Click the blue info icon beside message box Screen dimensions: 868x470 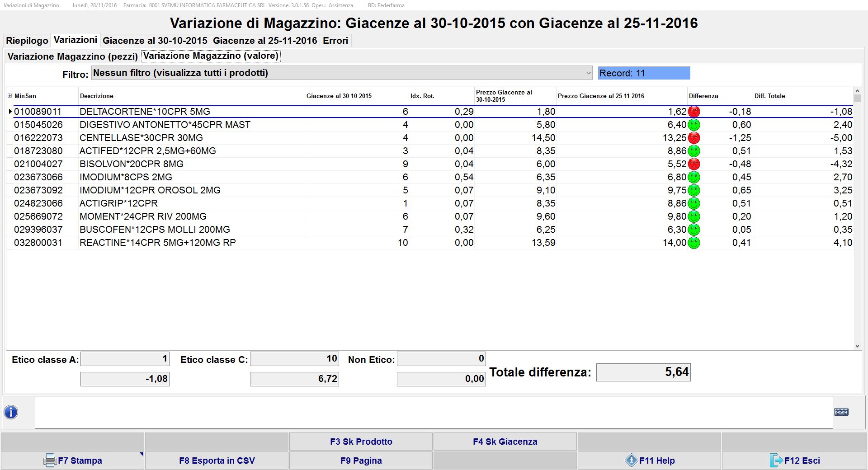click(11, 412)
